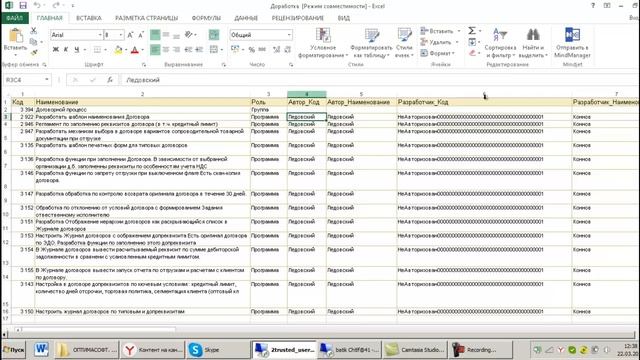The height and width of the screenshot is (360, 640).
Task: Click the formula bar showing Ледовский
Action: [380, 80]
